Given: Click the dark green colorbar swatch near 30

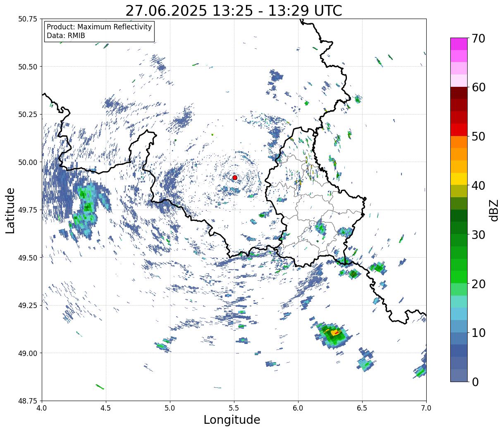Looking at the screenshot, I should [459, 228].
